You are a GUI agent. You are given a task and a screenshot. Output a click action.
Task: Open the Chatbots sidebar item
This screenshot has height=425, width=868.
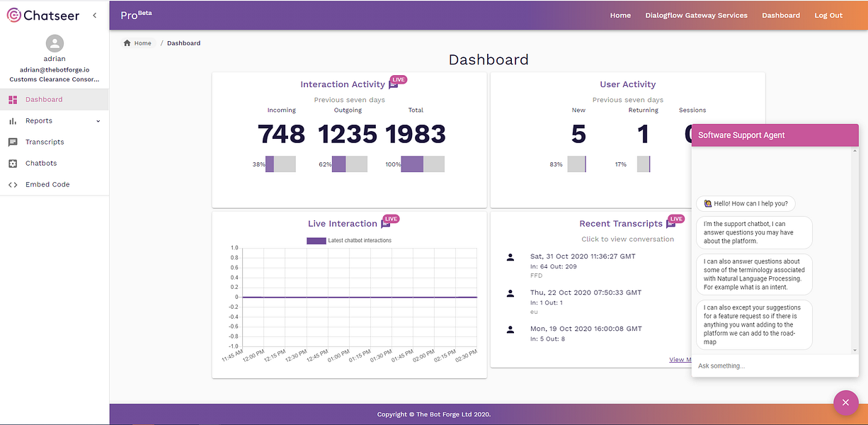point(55,163)
